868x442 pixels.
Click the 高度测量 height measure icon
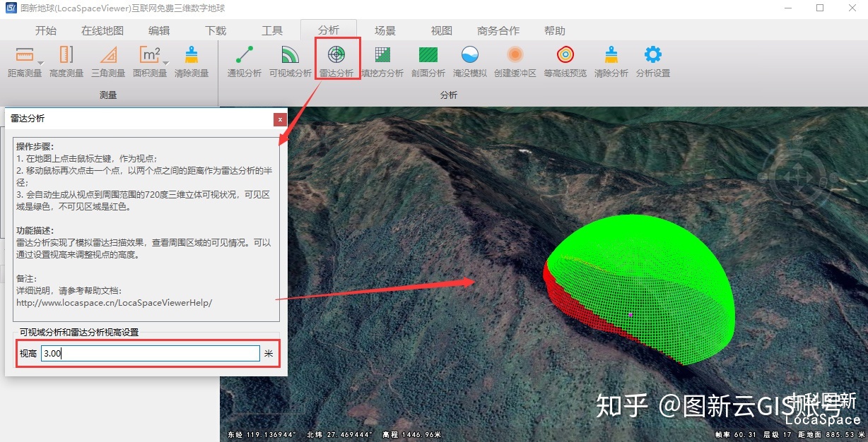point(66,56)
